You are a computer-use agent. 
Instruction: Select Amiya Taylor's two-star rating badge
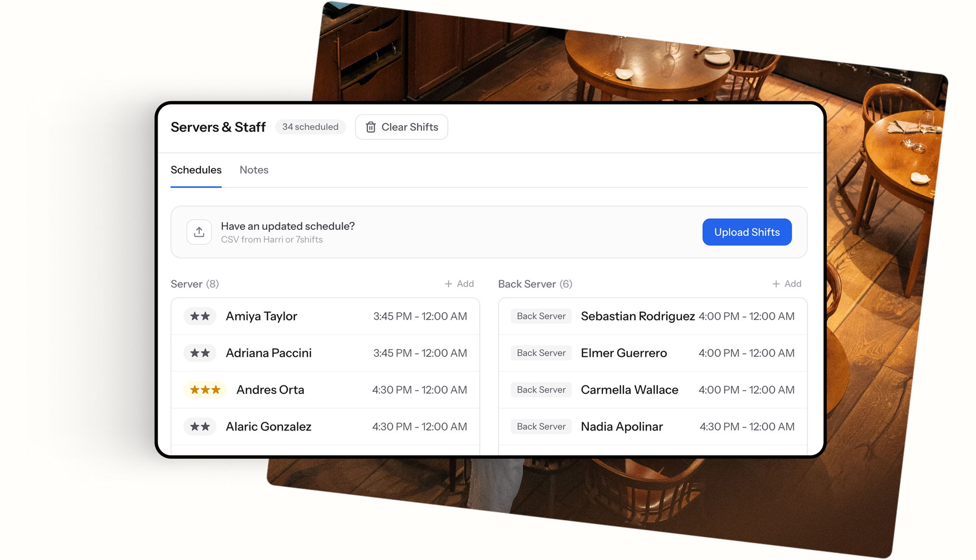point(200,316)
